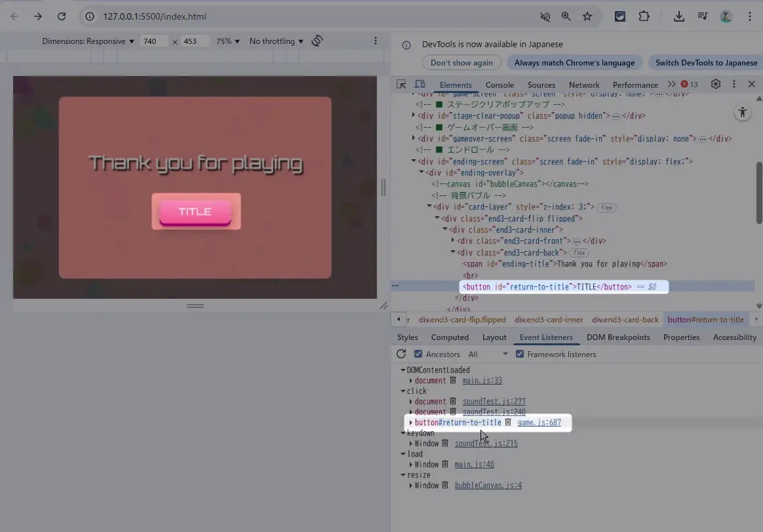
Task: Uncheck the Ancestors checkbox
Action: pyautogui.click(x=418, y=354)
